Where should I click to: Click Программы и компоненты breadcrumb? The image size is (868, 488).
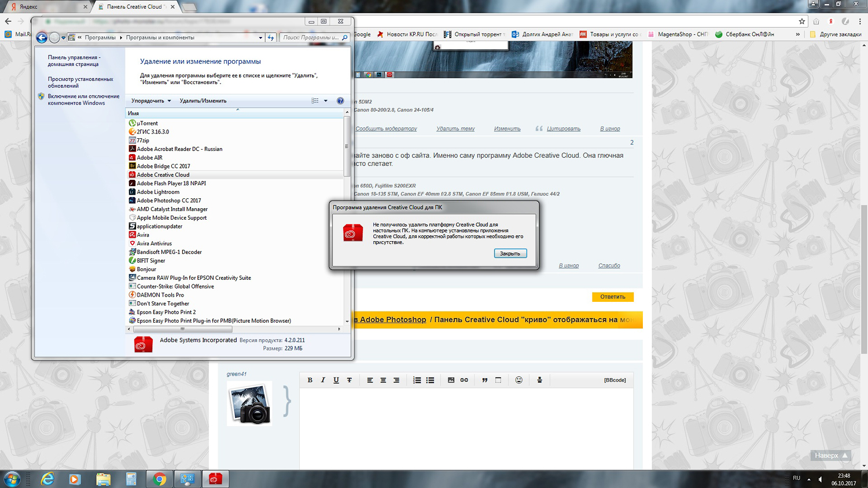click(x=160, y=38)
